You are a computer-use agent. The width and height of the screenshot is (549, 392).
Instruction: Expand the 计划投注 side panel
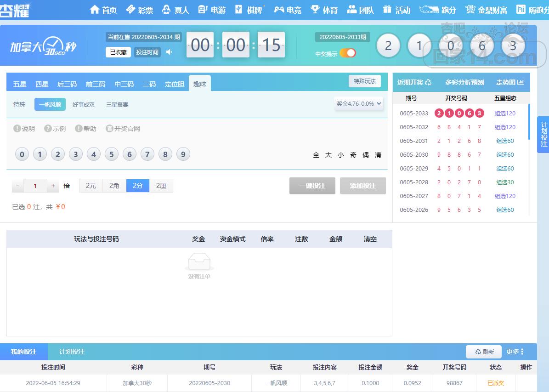pyautogui.click(x=543, y=134)
